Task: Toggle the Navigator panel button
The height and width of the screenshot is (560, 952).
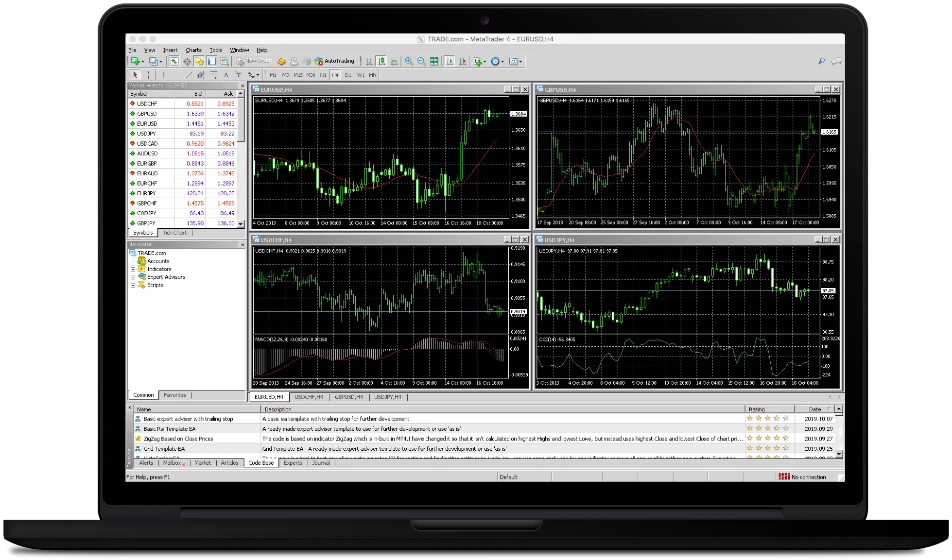Action: coord(199,61)
